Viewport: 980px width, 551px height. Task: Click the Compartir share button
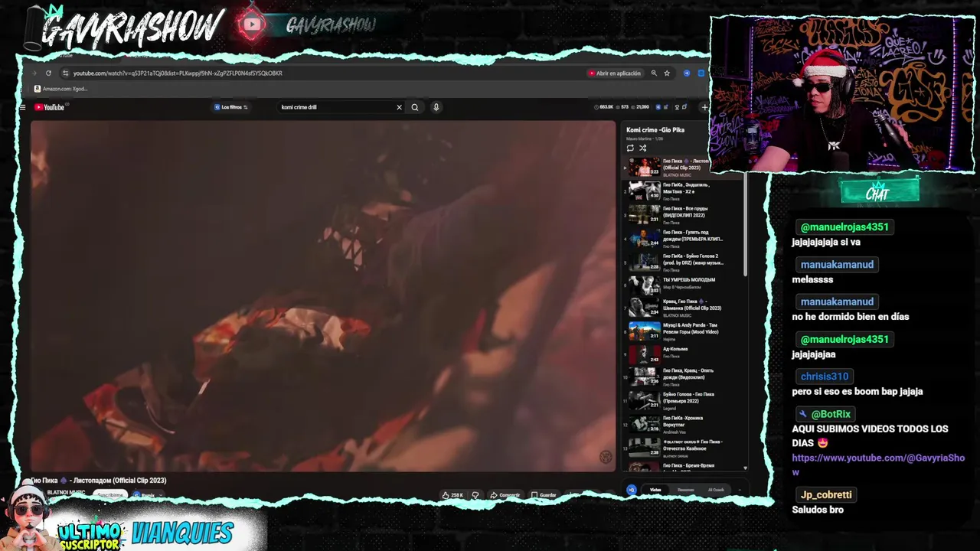[505, 495]
